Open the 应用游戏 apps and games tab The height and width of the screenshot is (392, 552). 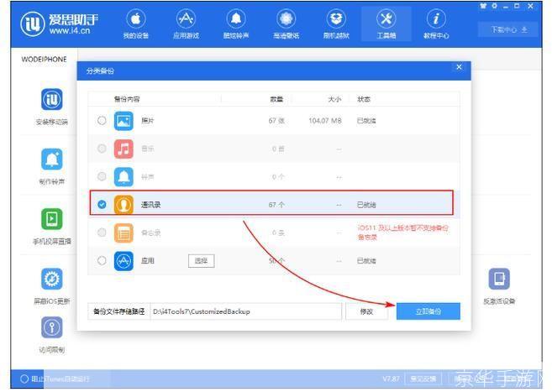tap(186, 24)
